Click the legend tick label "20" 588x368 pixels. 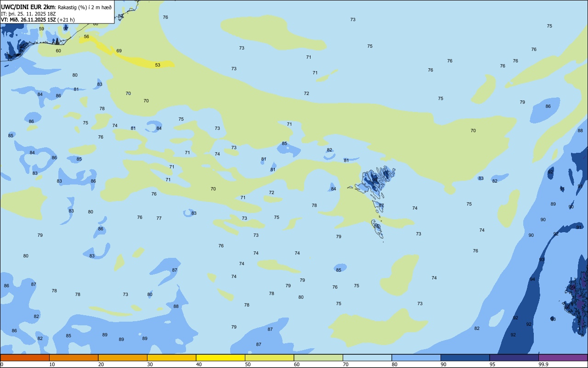(x=101, y=364)
